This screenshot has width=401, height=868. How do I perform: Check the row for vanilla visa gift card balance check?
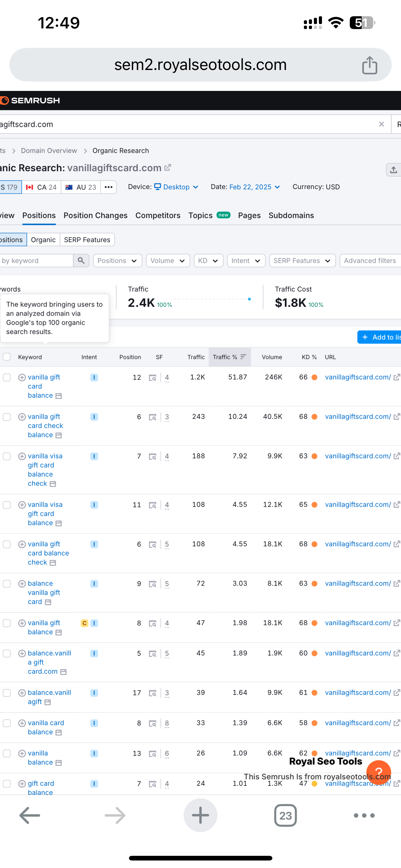7,456
